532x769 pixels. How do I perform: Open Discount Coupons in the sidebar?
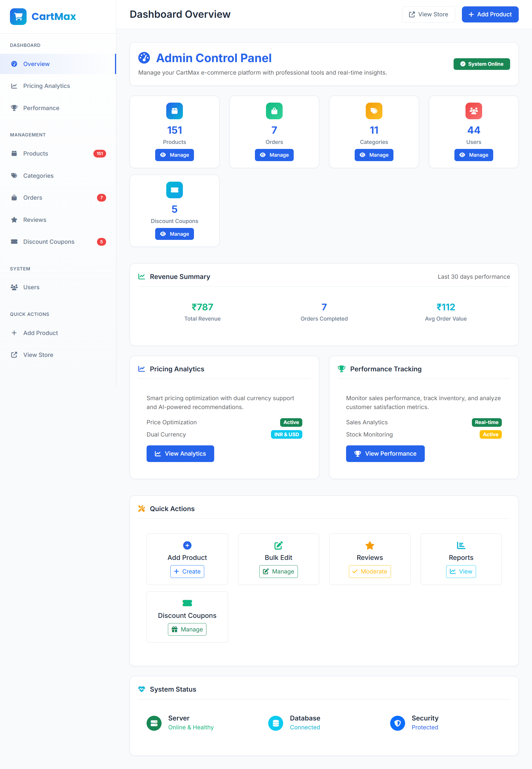58,242
